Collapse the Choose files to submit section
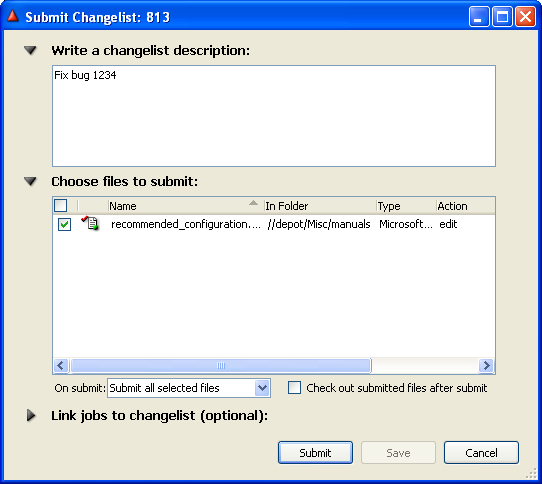This screenshot has width=542, height=484. coord(30,181)
